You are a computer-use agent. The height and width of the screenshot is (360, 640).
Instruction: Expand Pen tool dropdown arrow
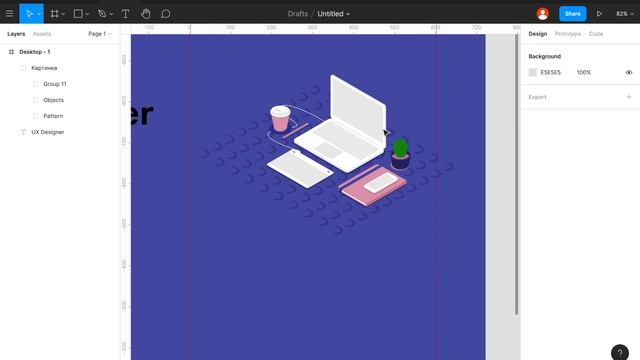click(x=111, y=14)
